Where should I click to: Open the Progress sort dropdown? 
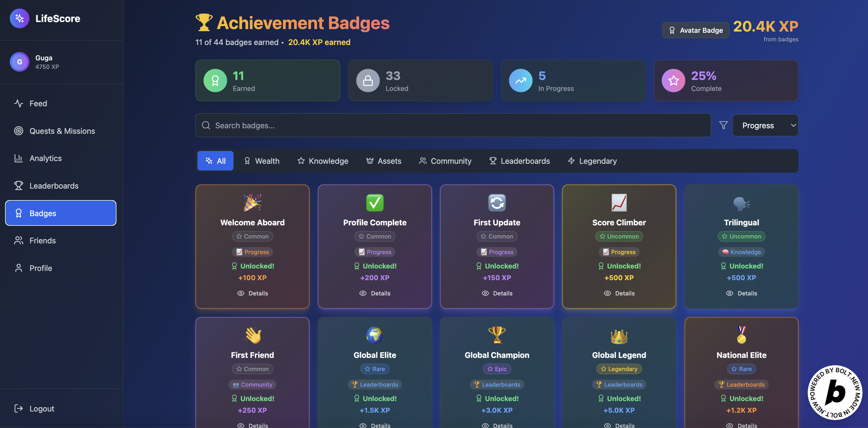point(765,125)
